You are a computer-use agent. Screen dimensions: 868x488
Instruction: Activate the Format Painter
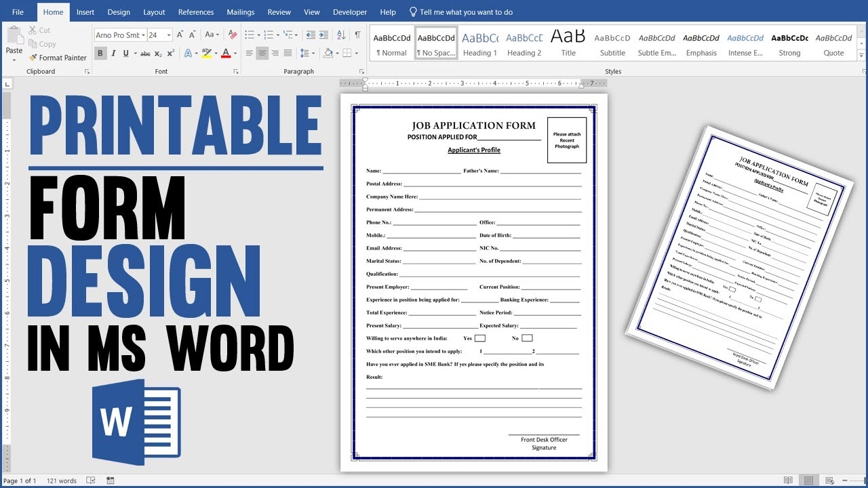pos(58,58)
